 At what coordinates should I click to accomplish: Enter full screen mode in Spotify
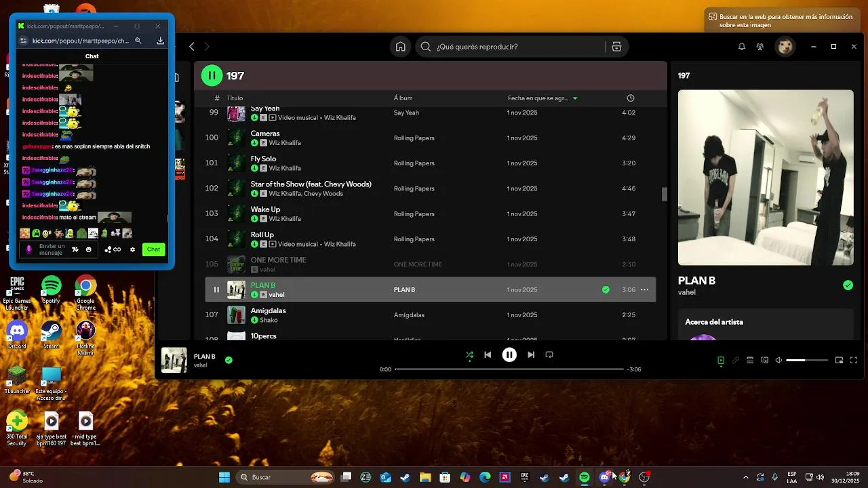(x=854, y=361)
